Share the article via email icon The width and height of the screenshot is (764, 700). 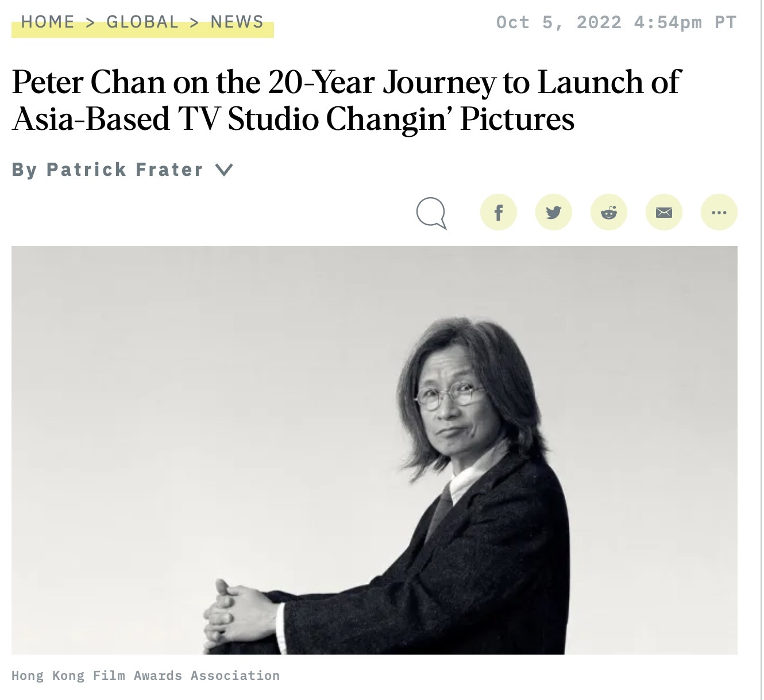tap(663, 213)
